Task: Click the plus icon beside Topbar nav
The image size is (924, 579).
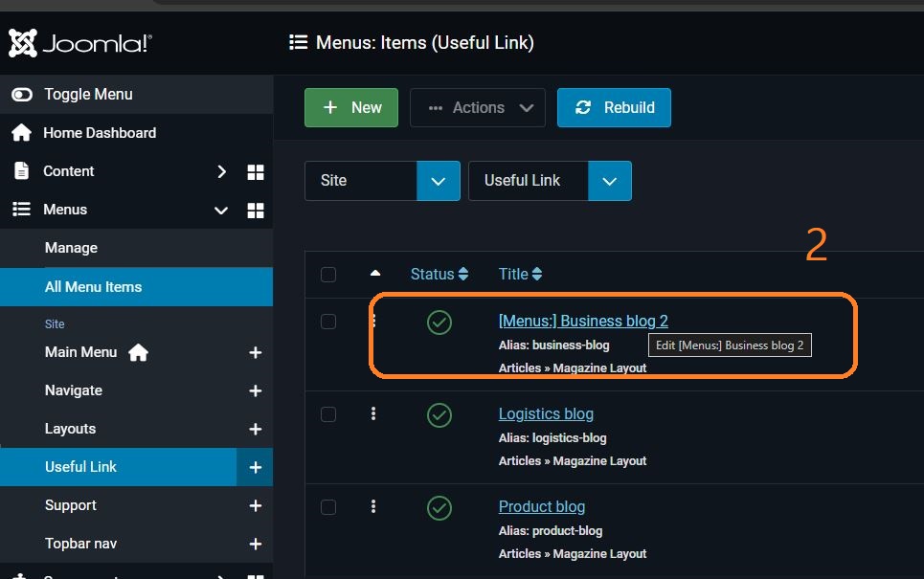Action: 256,545
